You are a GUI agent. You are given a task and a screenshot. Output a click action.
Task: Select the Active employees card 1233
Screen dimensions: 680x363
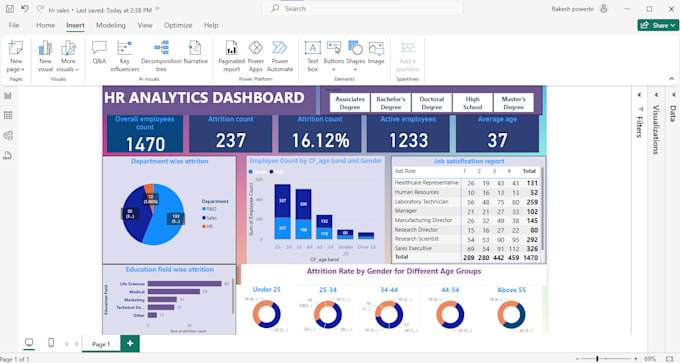pyautogui.click(x=408, y=134)
